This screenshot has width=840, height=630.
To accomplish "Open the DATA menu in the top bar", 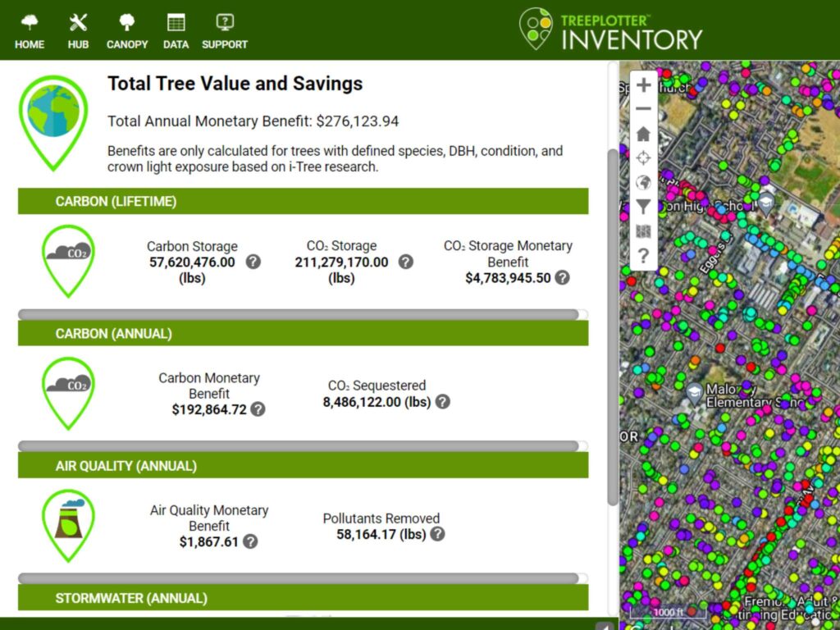I will 176,29.
